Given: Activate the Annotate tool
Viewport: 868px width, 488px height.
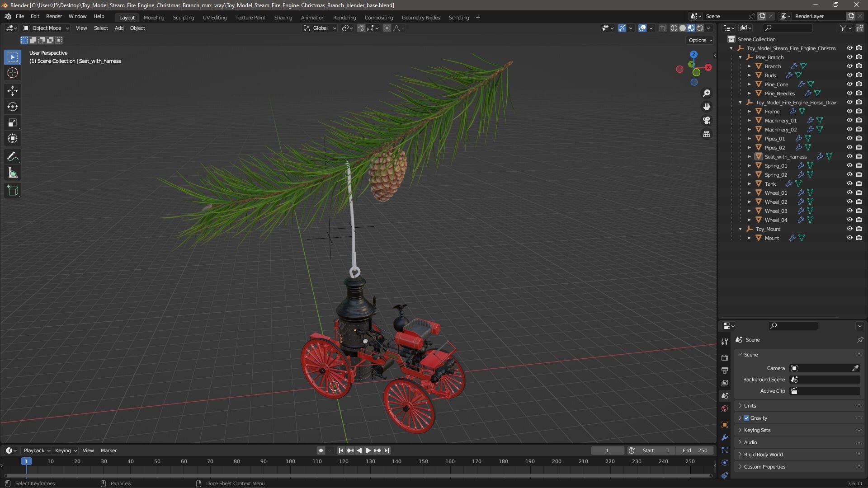Looking at the screenshot, I should click(x=12, y=157).
